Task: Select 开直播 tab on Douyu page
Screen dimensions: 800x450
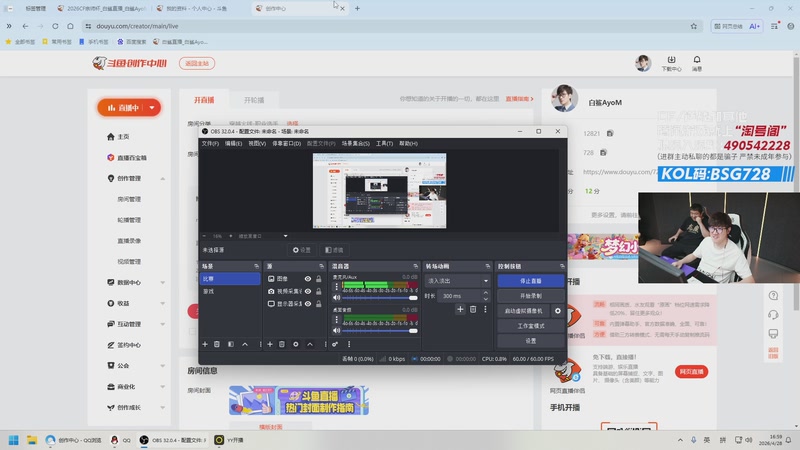Action: pyautogui.click(x=204, y=100)
